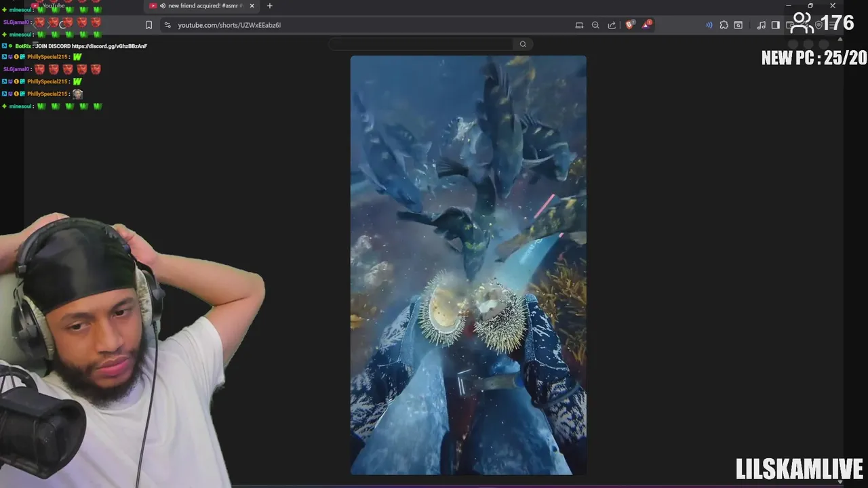This screenshot has height=488, width=868.
Task: Open a new browser tab
Action: click(x=270, y=6)
